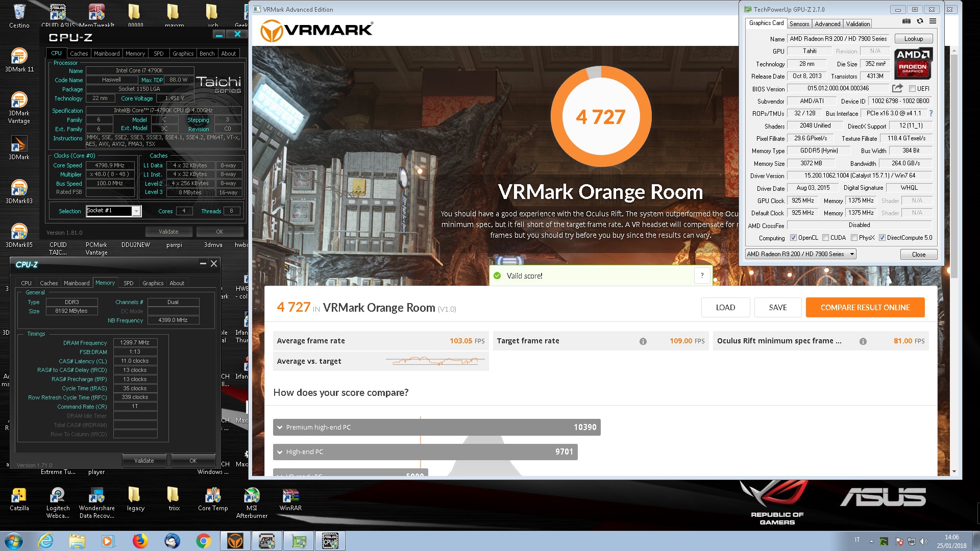980x551 pixels.
Task: Open Firefox from the taskbar
Action: (x=140, y=541)
